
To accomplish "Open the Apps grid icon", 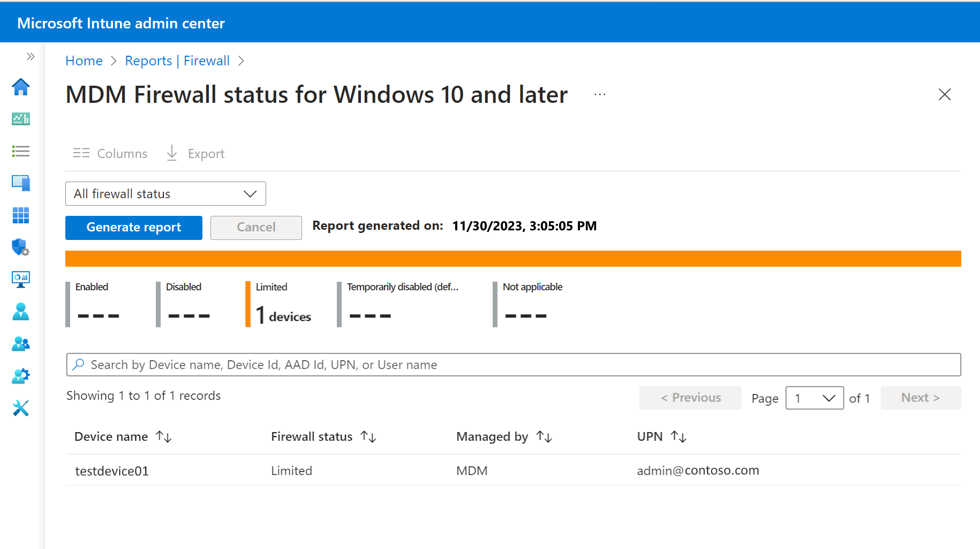I will pos(20,215).
